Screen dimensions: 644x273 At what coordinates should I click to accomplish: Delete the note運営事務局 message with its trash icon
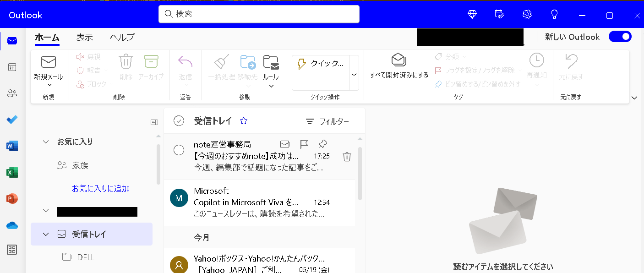pos(347,157)
